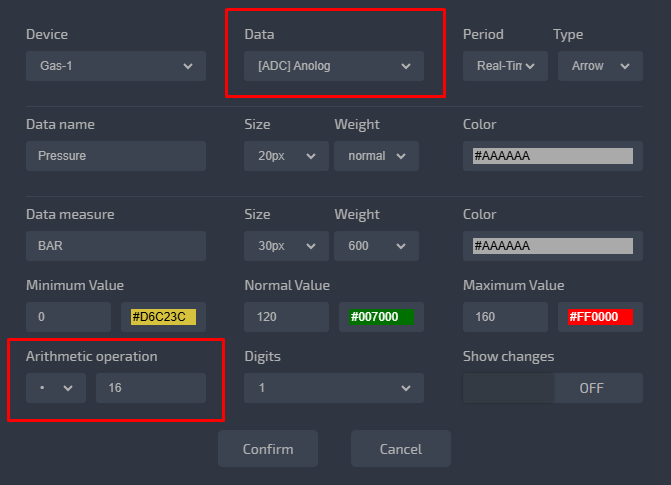Click the Data name field containing Pressure
The width and height of the screenshot is (671, 485).
[115, 156]
